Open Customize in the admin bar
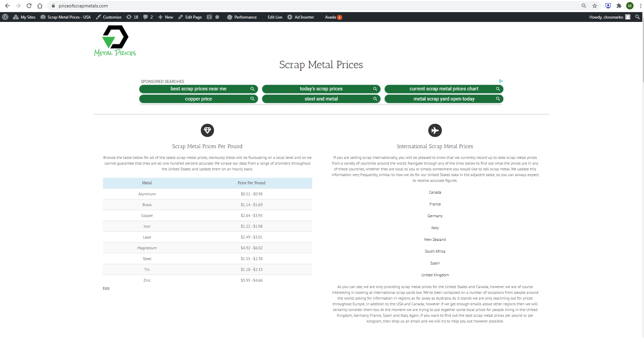 109,17
